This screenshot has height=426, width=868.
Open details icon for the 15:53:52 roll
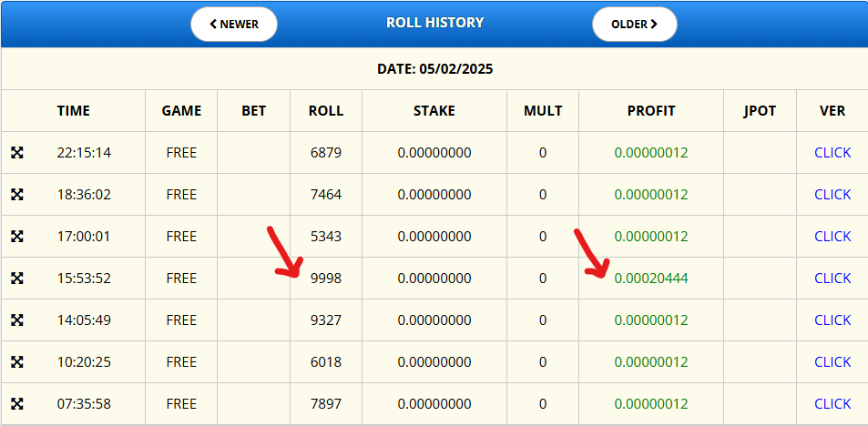17,279
